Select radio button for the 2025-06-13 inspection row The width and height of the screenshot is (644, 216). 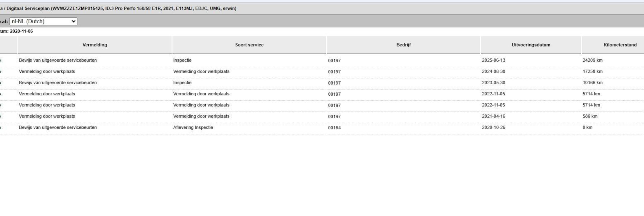(x=0, y=60)
